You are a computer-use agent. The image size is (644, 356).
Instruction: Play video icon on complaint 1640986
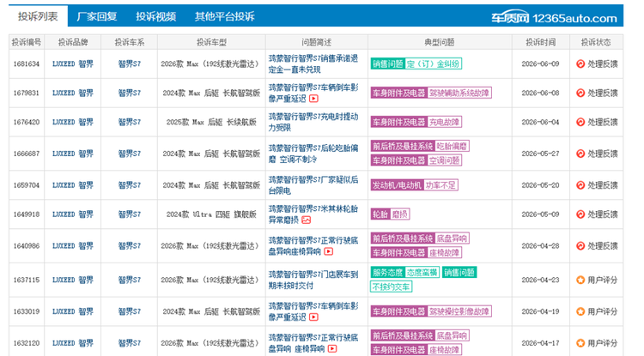tap(329, 252)
